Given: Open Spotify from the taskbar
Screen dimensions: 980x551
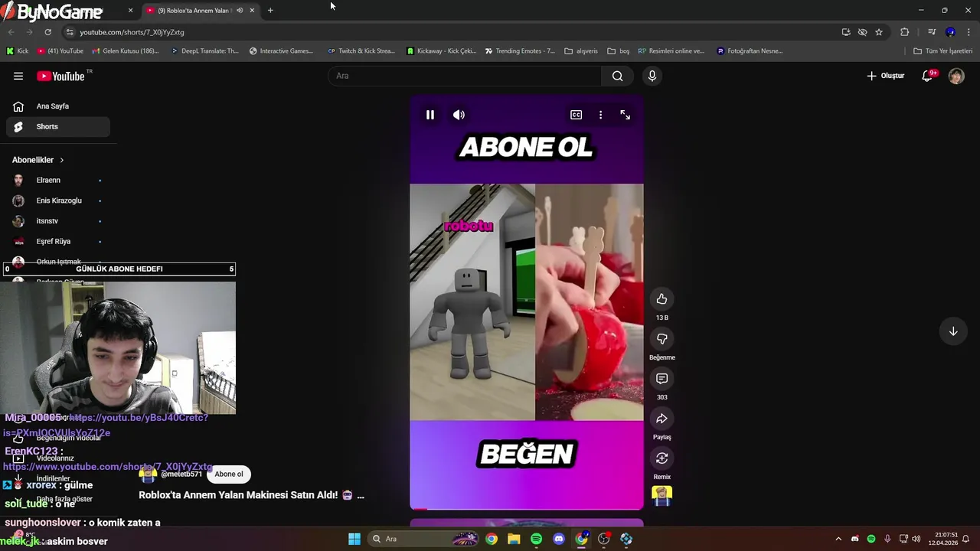Looking at the screenshot, I should click(536, 539).
